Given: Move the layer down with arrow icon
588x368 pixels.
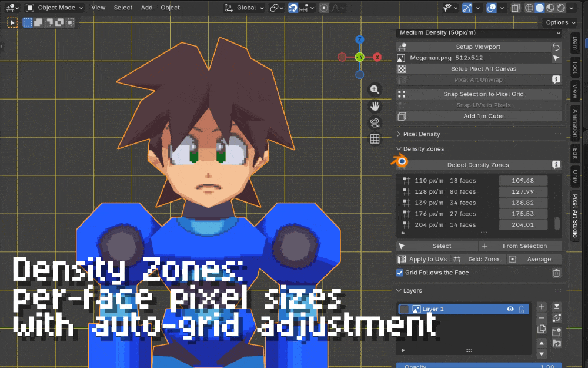Looking at the screenshot, I should click(542, 354).
